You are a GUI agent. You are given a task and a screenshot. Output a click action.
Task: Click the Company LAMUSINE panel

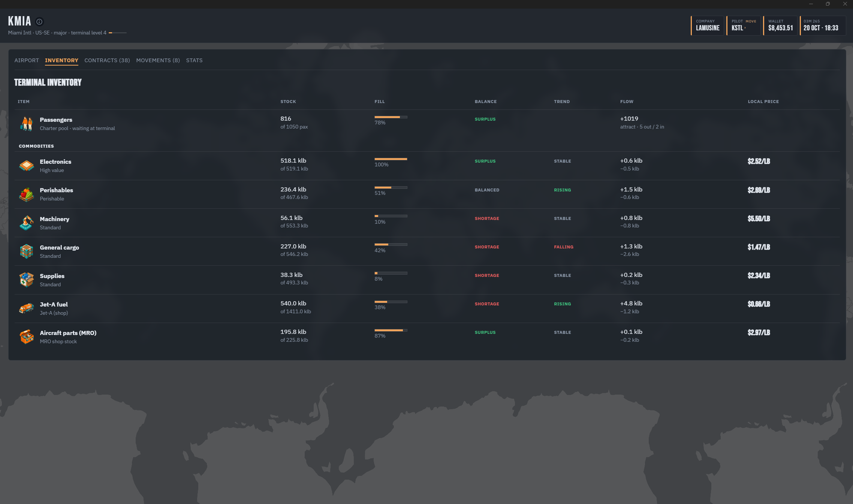coord(707,25)
